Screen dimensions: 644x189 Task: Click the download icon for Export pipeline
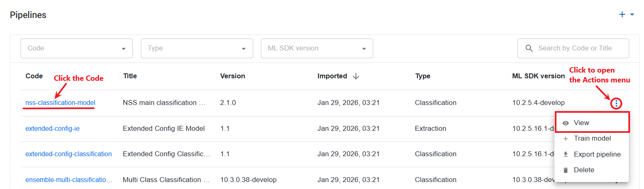click(566, 154)
